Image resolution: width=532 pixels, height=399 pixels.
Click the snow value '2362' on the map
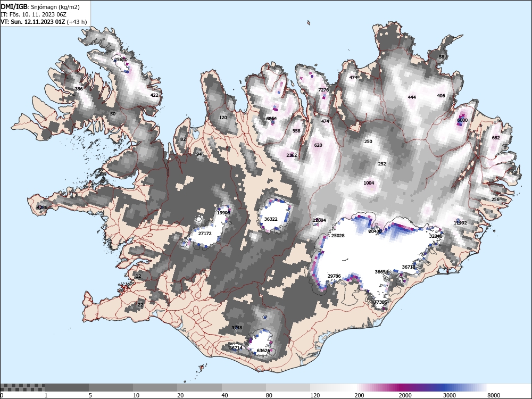pyautogui.click(x=292, y=155)
